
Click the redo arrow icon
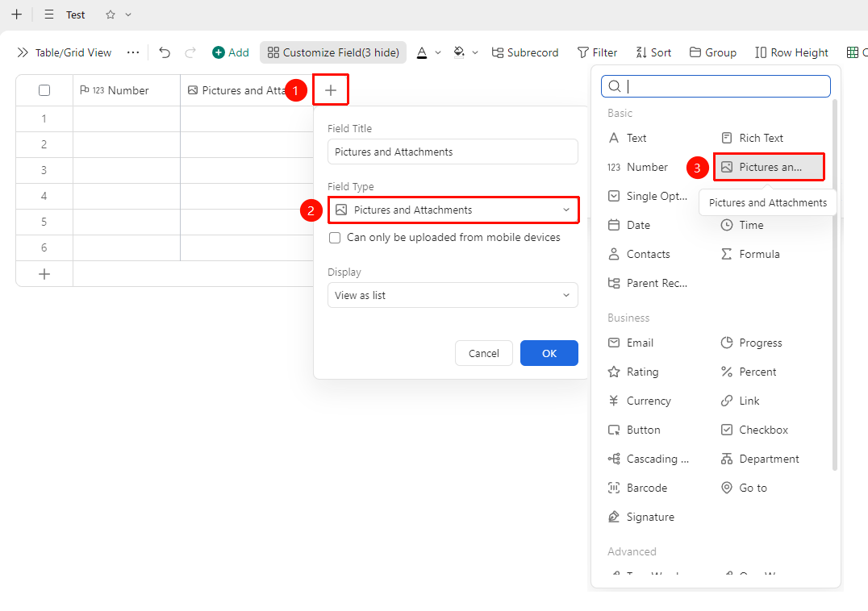[190, 52]
